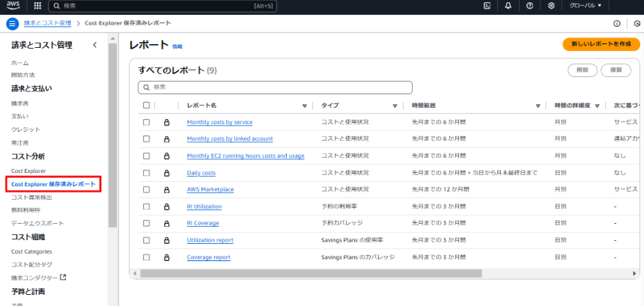Tick checkbox for Daily costs

146,173
